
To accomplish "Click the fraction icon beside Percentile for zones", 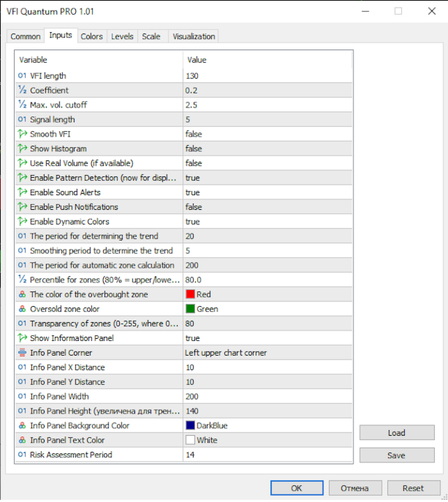I will pyautogui.click(x=22, y=280).
